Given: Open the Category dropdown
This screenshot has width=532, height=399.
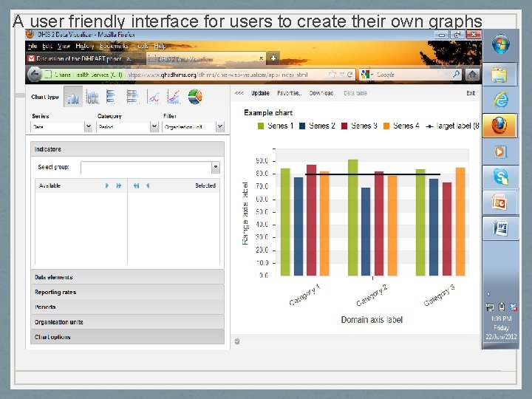Looking at the screenshot, I should tap(154, 126).
